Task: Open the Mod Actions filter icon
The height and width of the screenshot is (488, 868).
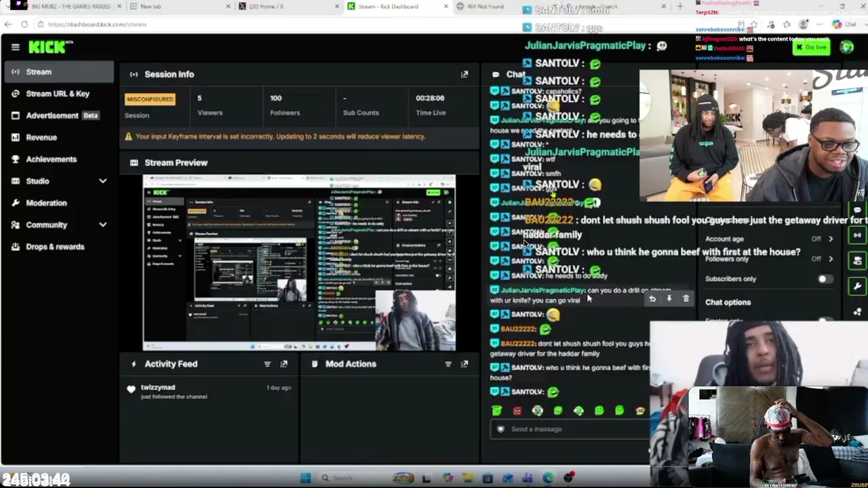Action: pos(448,364)
